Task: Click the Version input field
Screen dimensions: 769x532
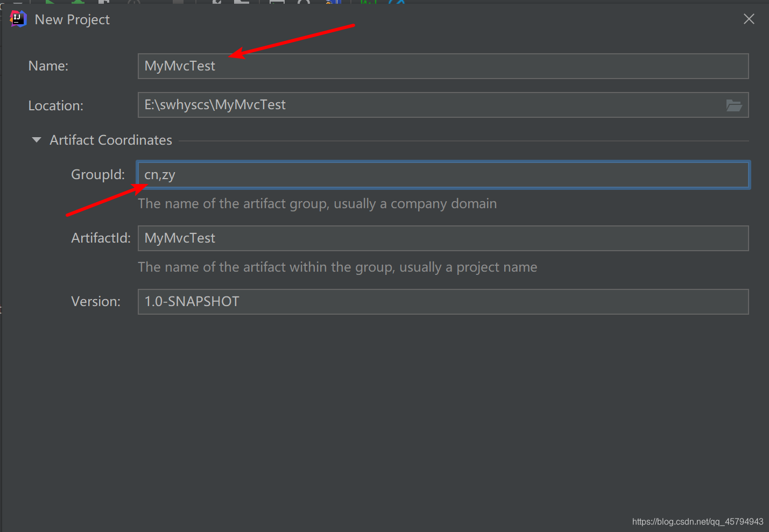Action: [x=443, y=302]
